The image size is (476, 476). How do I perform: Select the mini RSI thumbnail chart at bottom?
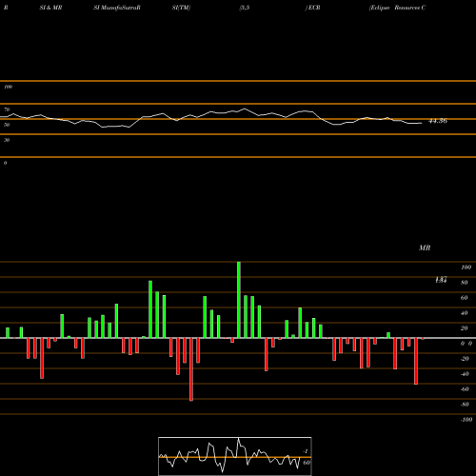point(235,456)
